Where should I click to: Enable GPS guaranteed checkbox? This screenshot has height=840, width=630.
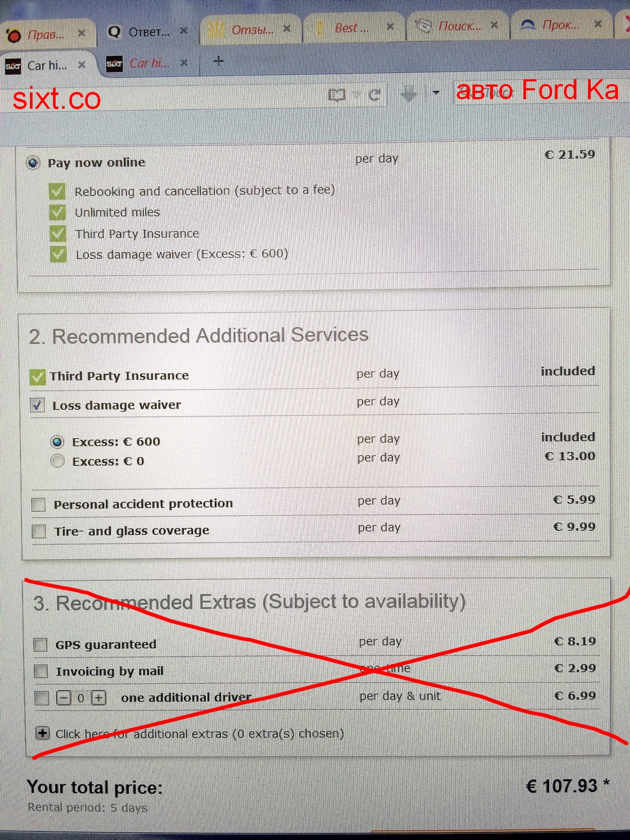[x=40, y=644]
